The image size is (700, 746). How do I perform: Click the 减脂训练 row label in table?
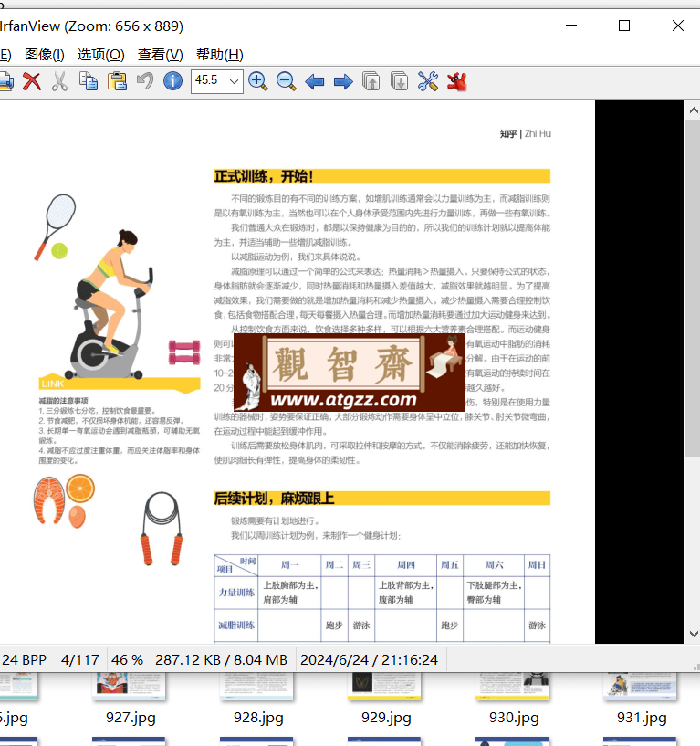click(236, 625)
